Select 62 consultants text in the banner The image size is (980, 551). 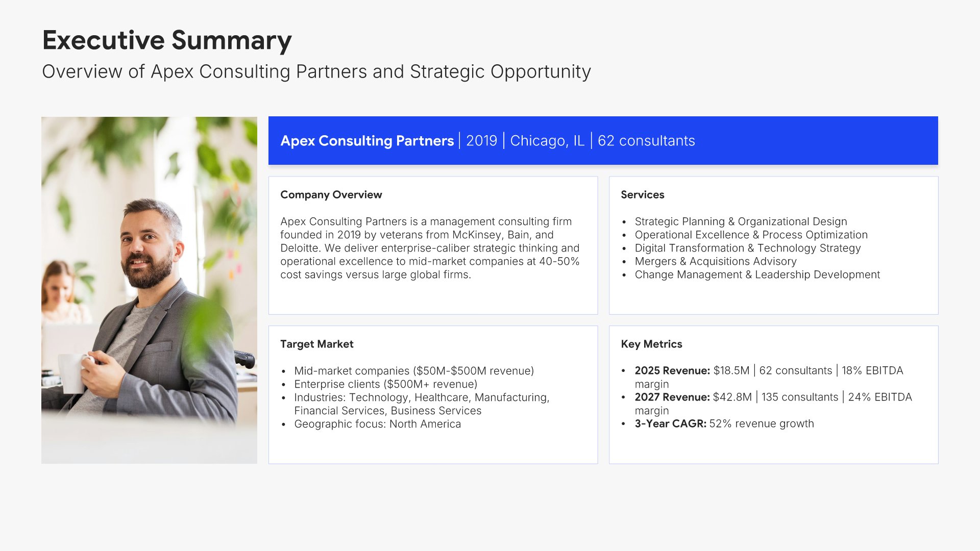[x=646, y=141]
